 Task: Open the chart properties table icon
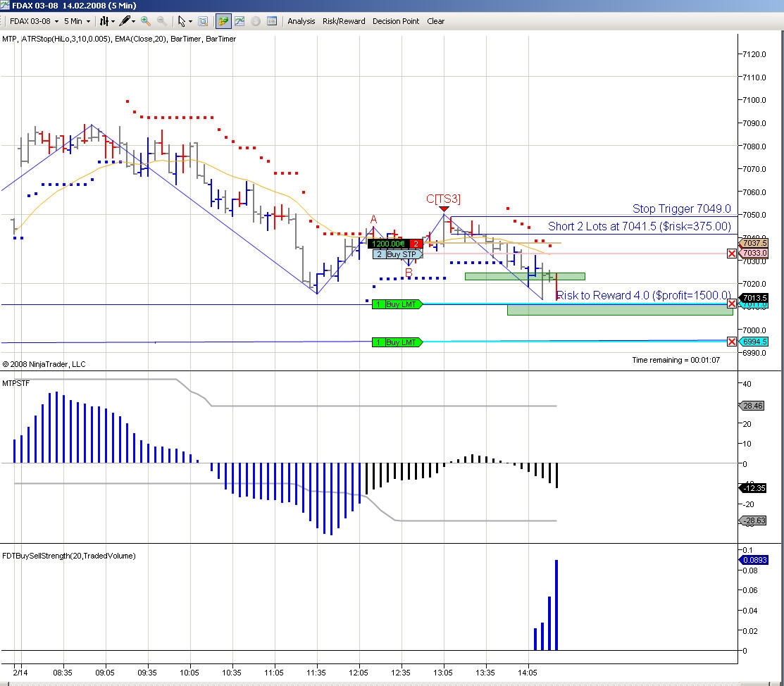271,21
